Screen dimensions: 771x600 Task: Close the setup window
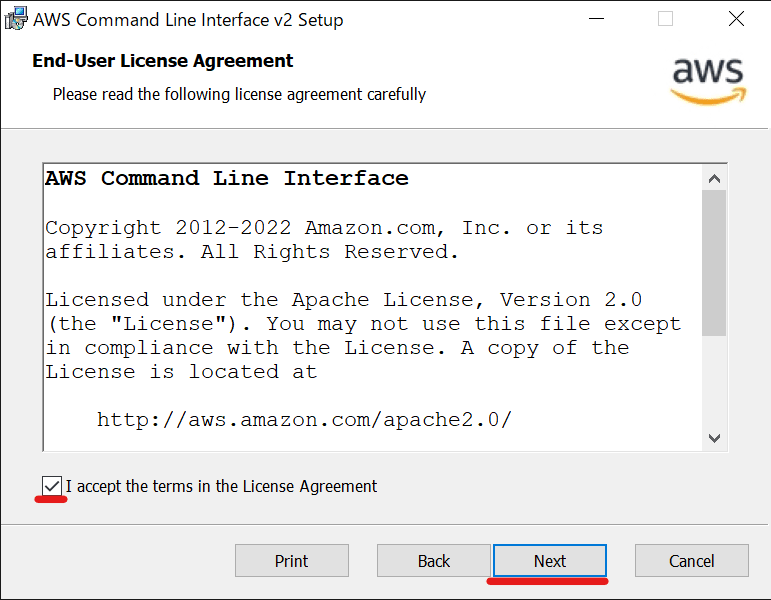(x=736, y=19)
